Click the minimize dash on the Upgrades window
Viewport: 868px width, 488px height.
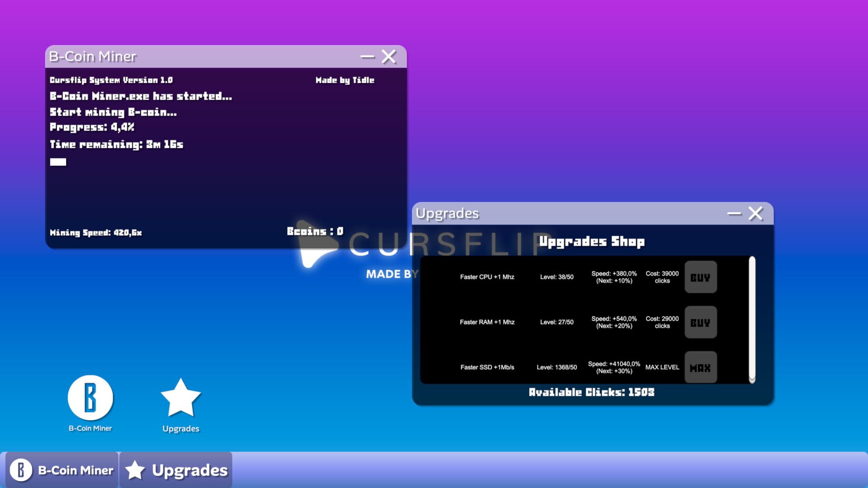(x=734, y=213)
